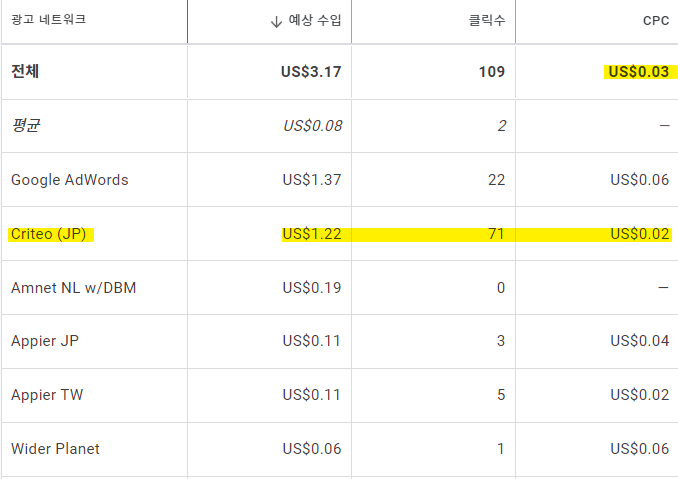The width and height of the screenshot is (678, 479).
Task: Click Wider Planet revenue US$0.06
Action: click(312, 449)
